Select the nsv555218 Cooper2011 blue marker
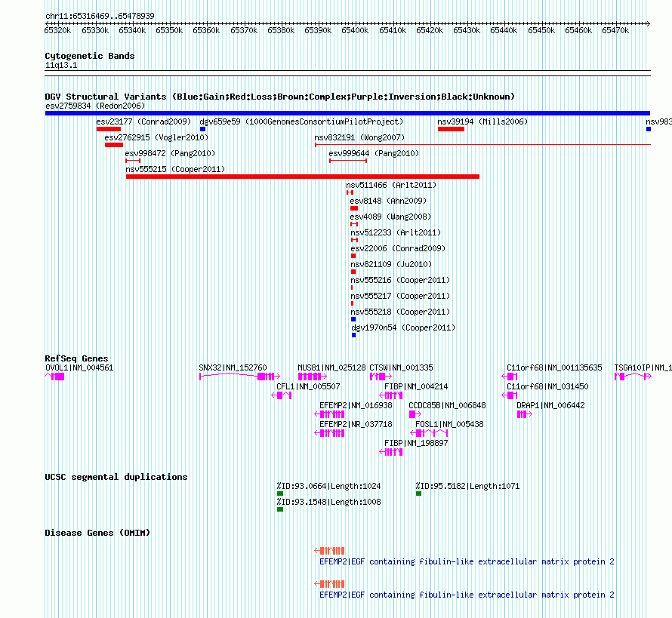 [x=353, y=319]
